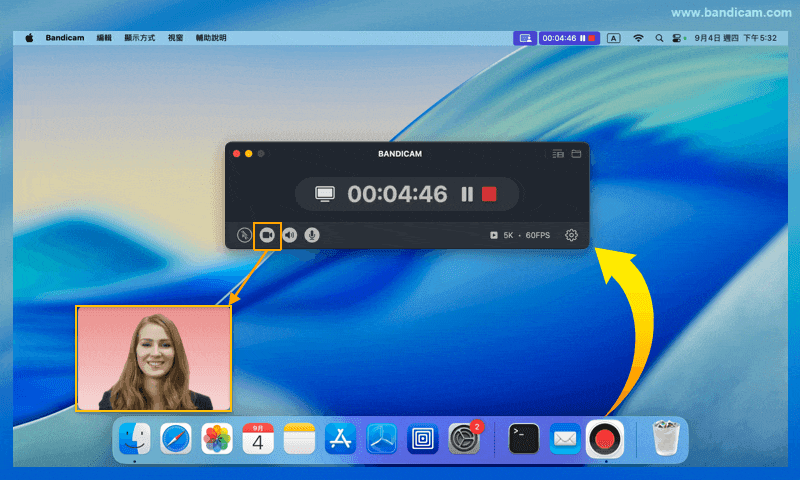Image resolution: width=800 pixels, height=480 pixels.
Task: Toggle mouse cursor capture in Bandicam
Action: pyautogui.click(x=245, y=235)
